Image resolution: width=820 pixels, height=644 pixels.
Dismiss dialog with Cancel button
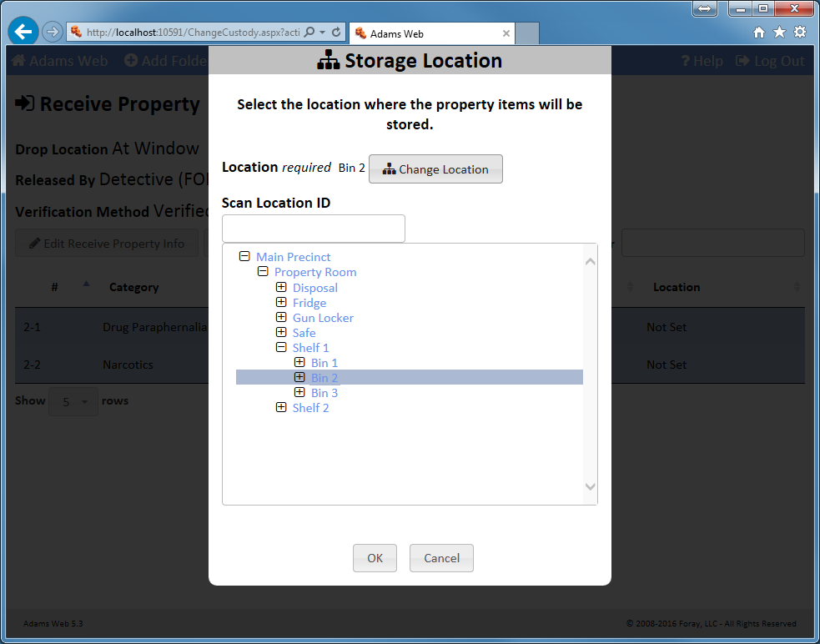coord(441,558)
